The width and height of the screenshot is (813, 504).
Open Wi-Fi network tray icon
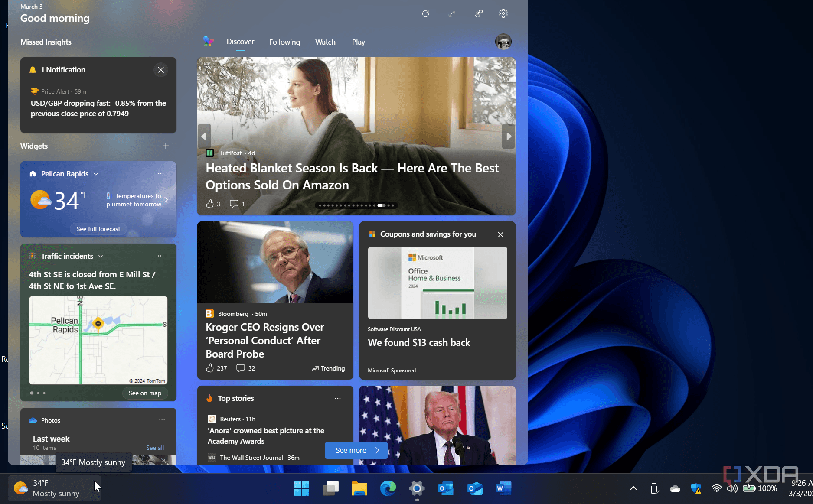717,488
